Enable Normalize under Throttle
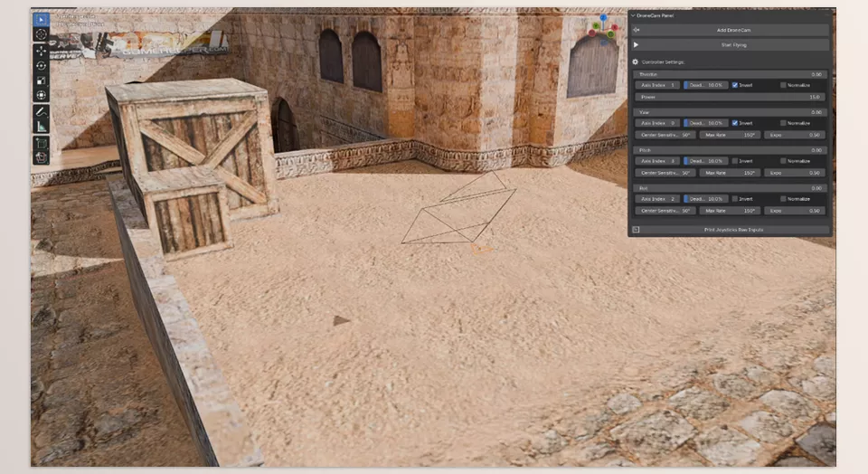 point(783,85)
